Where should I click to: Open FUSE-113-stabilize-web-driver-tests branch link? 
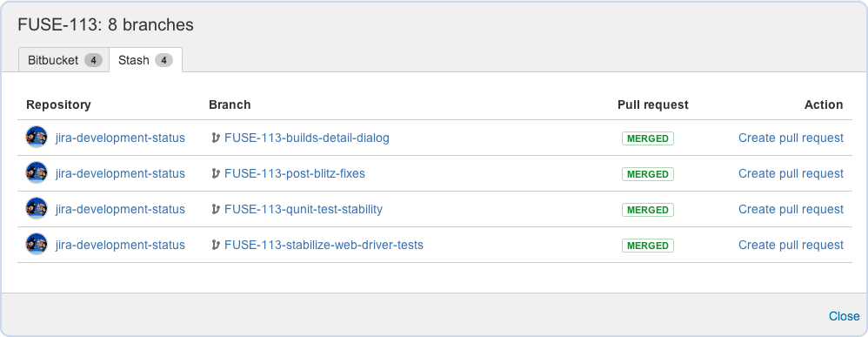tap(324, 245)
